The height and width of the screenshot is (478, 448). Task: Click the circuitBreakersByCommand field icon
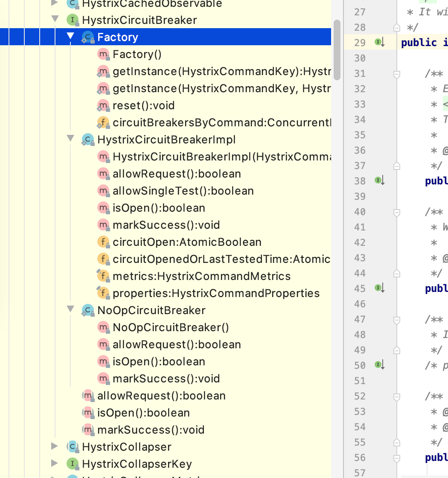coord(103,122)
